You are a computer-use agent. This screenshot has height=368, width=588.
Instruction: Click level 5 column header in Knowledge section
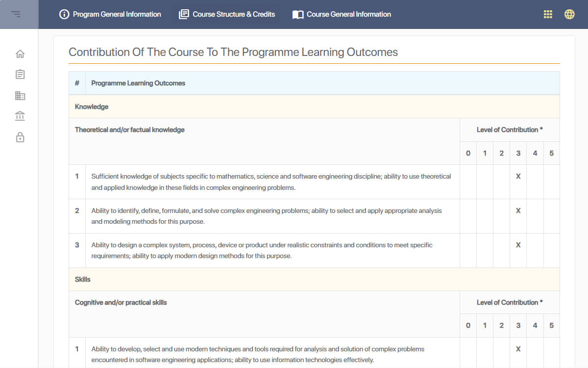[x=552, y=153]
